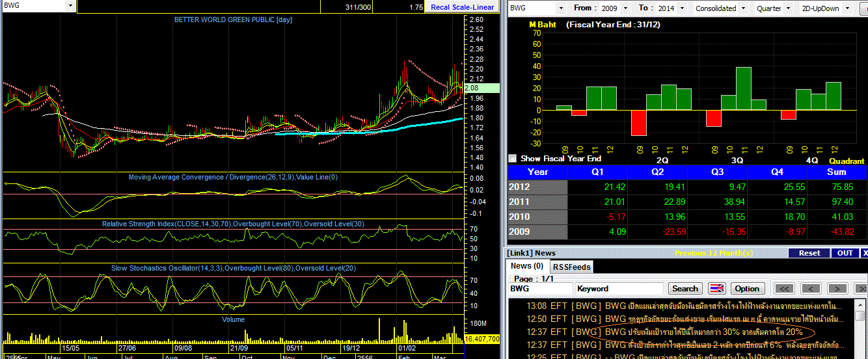Viewport: 868px width, 359px height.
Task: Open the From year 2009 dropdown
Action: (625, 8)
